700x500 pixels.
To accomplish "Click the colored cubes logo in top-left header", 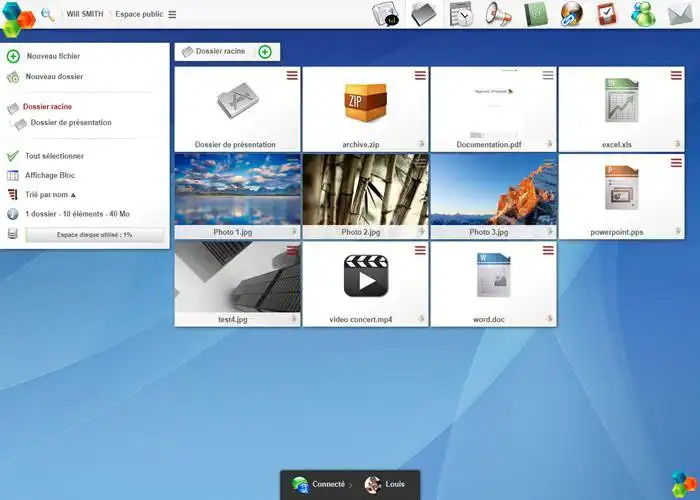I will click(x=18, y=19).
